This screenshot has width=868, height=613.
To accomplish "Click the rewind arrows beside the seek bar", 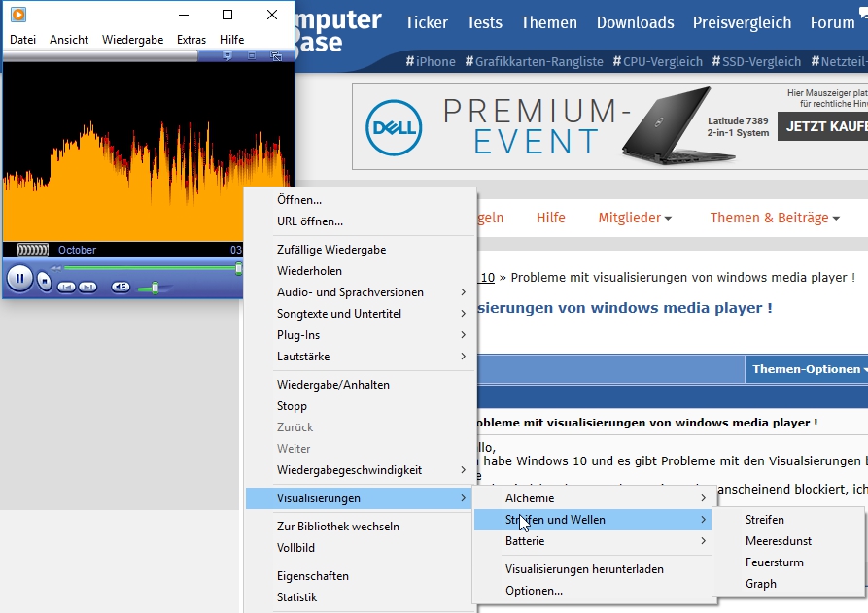I will coord(56,268).
